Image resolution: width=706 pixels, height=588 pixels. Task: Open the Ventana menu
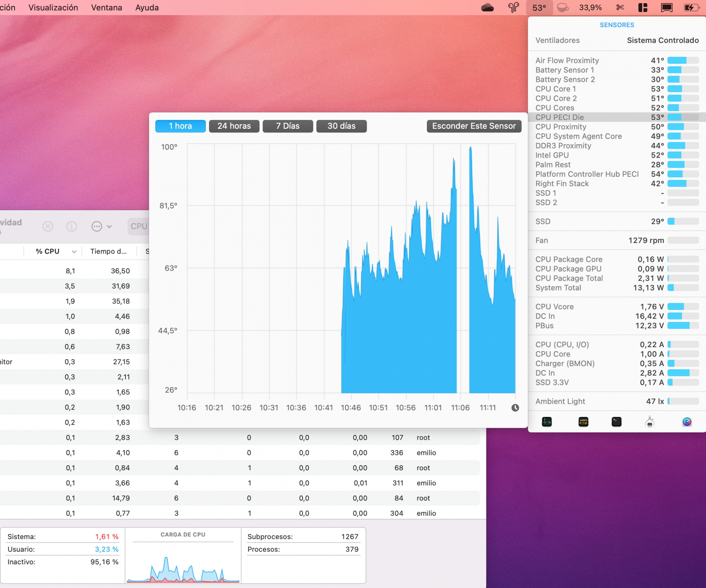pyautogui.click(x=107, y=7)
